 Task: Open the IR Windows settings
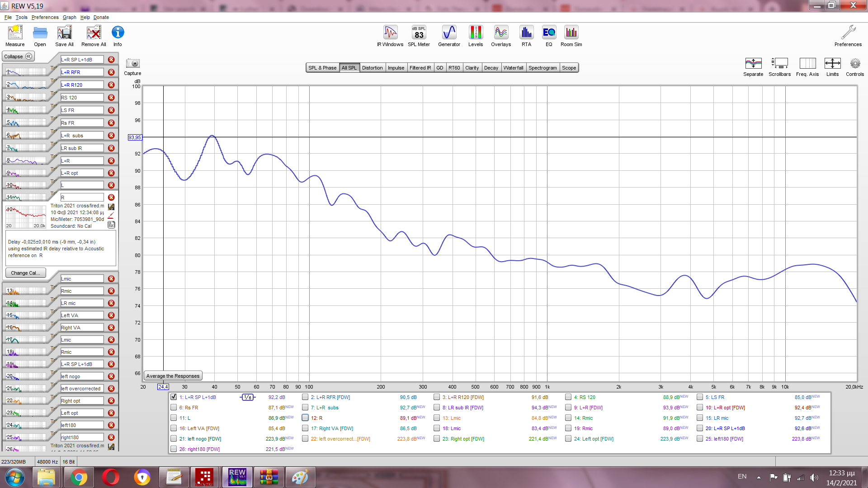pyautogui.click(x=390, y=36)
